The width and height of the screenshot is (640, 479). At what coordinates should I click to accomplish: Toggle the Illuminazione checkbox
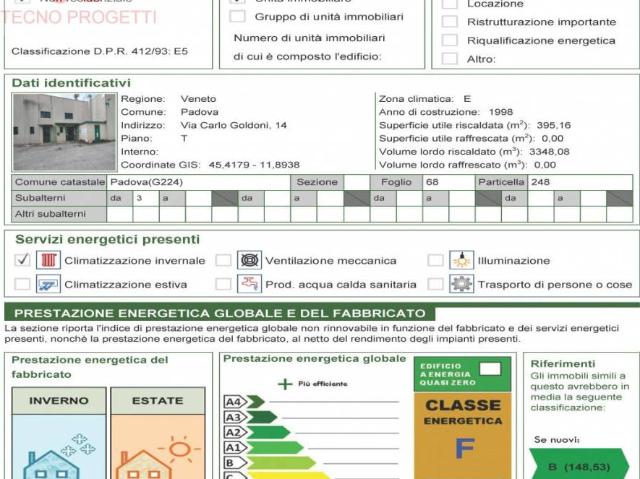(x=436, y=260)
